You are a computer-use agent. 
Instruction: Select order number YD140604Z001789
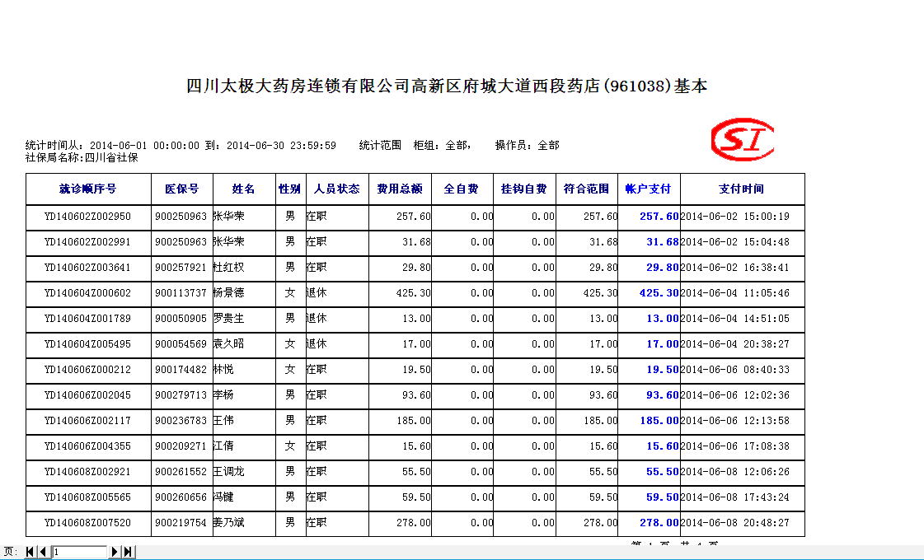(88, 319)
